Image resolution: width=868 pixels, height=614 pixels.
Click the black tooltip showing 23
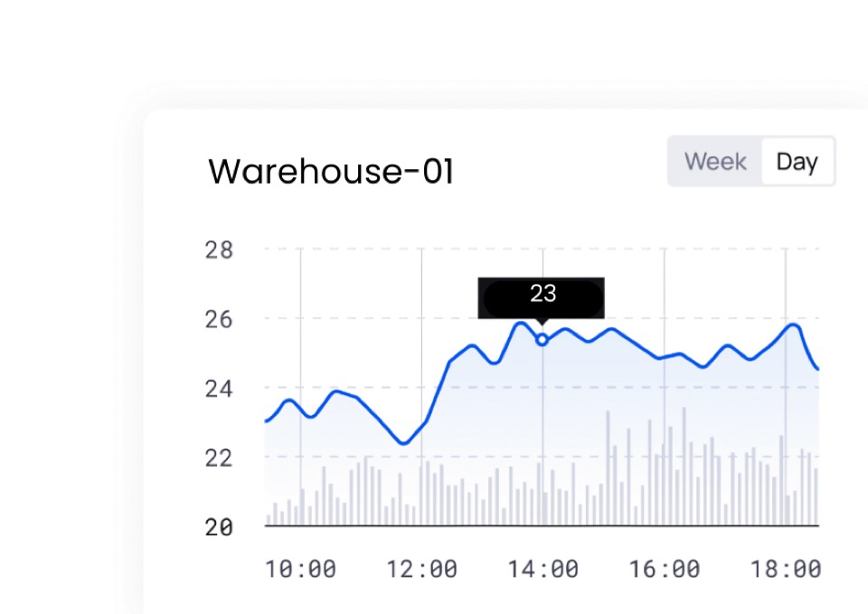(x=542, y=297)
